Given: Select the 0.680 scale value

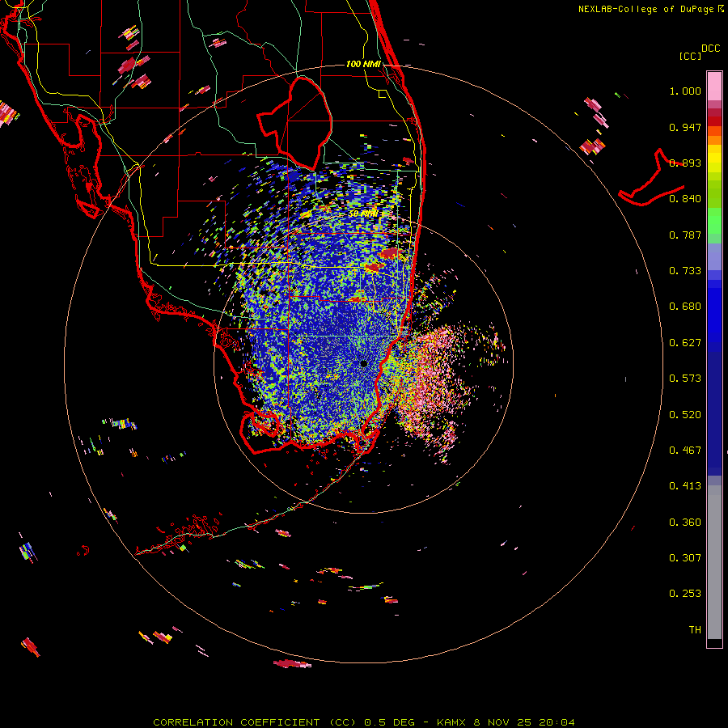Looking at the screenshot, I should coord(685,307).
